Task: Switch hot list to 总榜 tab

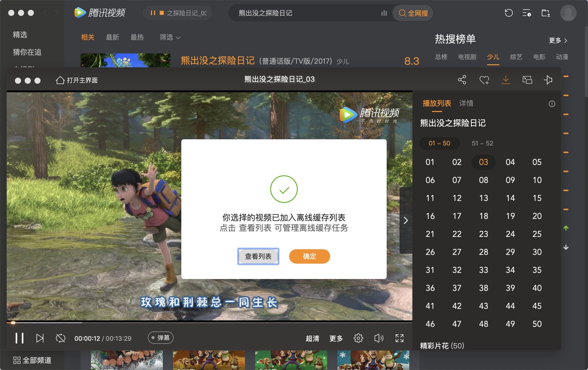Action: tap(441, 57)
